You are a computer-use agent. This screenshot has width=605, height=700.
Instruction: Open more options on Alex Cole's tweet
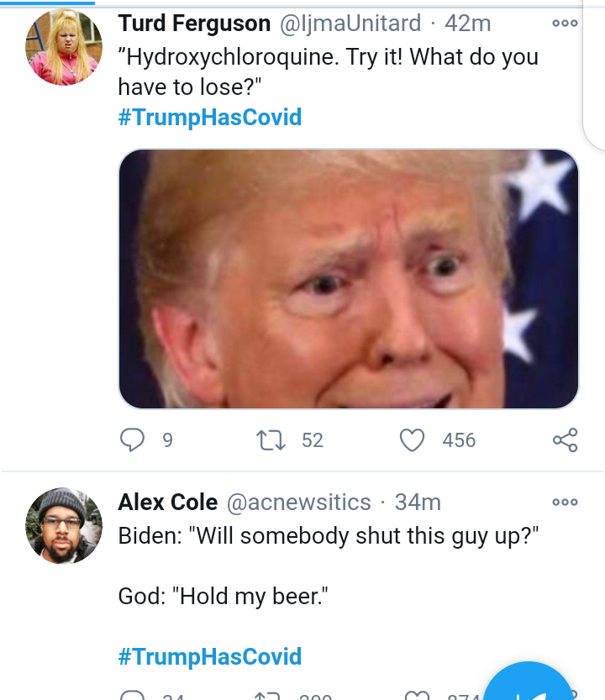[565, 503]
